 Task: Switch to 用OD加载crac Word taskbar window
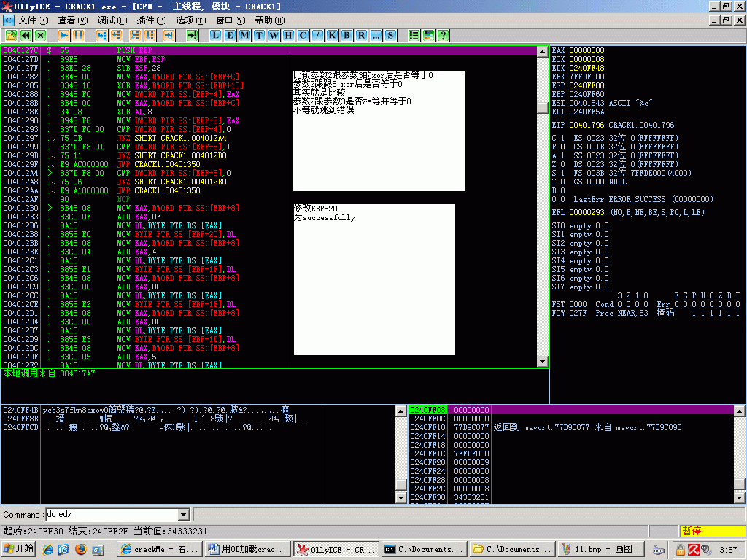[x=247, y=550]
